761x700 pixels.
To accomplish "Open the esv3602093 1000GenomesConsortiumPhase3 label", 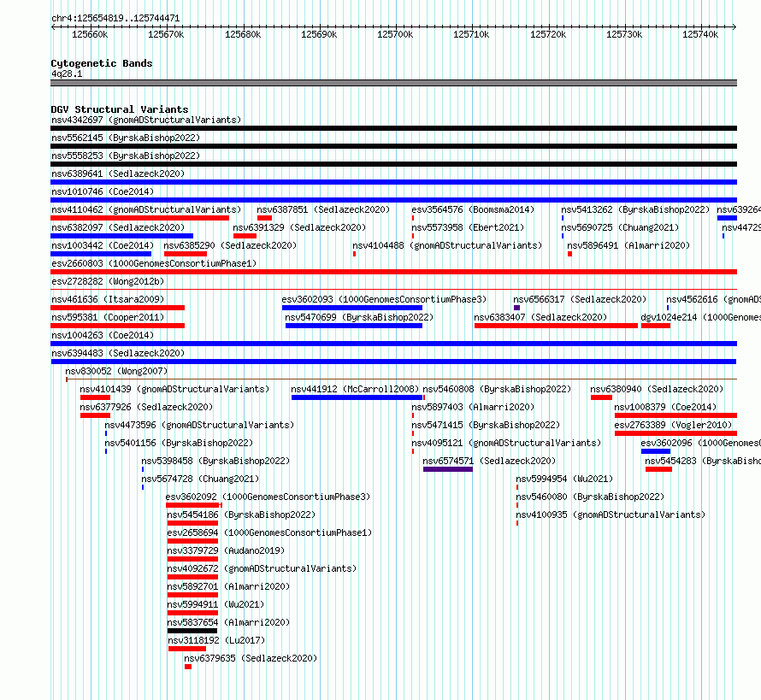I will click(x=384, y=299).
